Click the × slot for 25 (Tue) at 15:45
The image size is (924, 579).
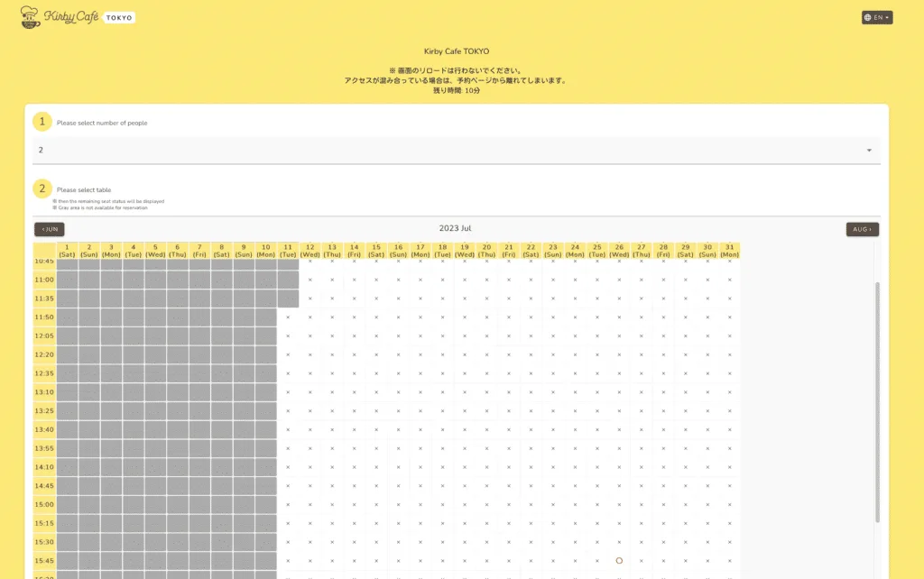tap(597, 561)
